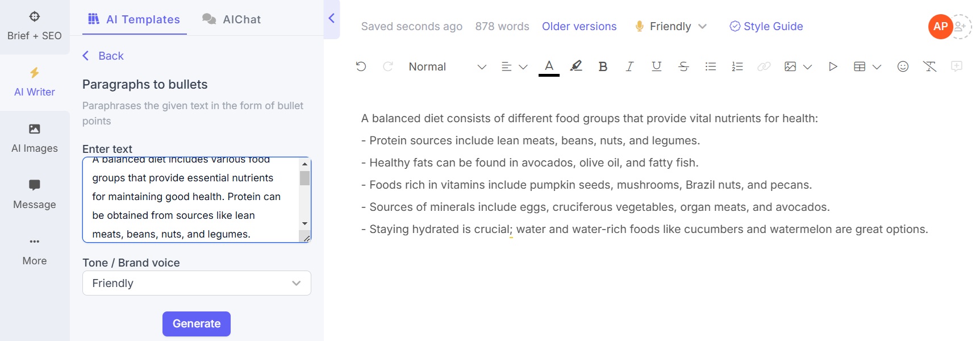Collapse the side panel with the left chevron

click(332, 18)
